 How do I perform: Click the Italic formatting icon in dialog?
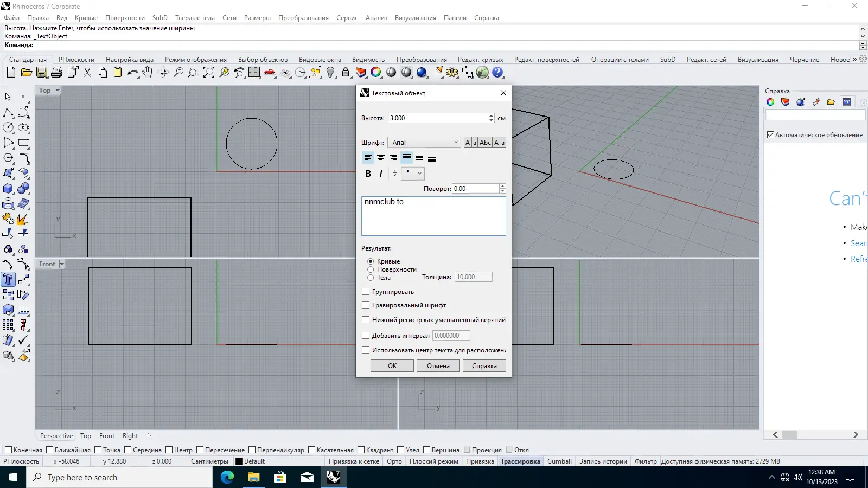click(381, 174)
